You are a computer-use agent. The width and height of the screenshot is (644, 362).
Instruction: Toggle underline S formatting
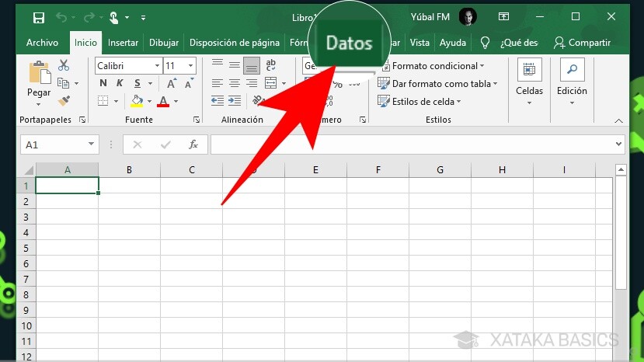[x=138, y=83]
